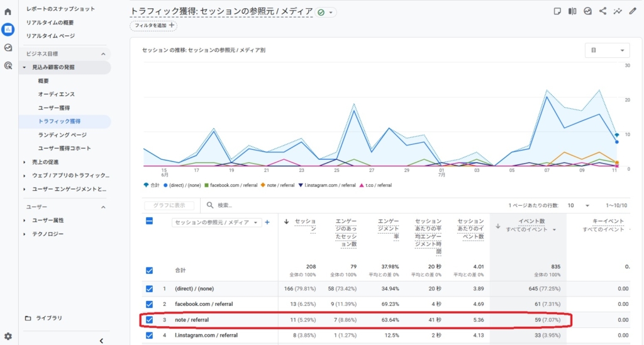Image resolution: width=644 pixels, height=345 pixels.
Task: Click the plus icon to add dimension
Action: tap(267, 222)
